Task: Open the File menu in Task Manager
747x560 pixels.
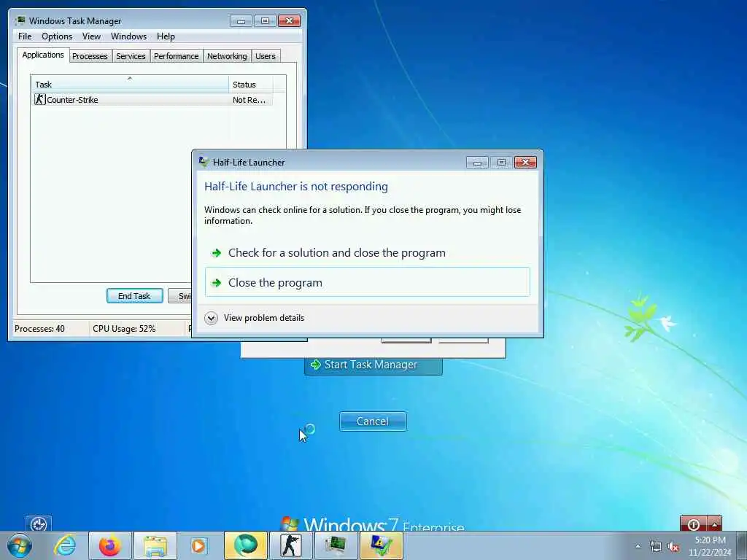Action: click(x=25, y=36)
